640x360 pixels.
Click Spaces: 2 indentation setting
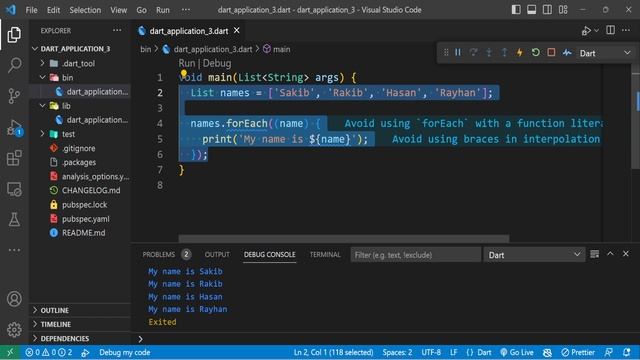coord(397,352)
